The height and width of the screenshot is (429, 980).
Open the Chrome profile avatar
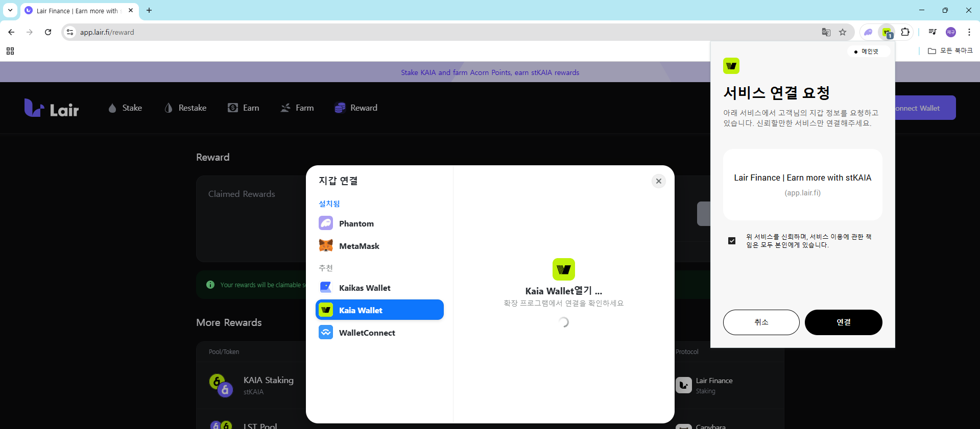pos(951,32)
